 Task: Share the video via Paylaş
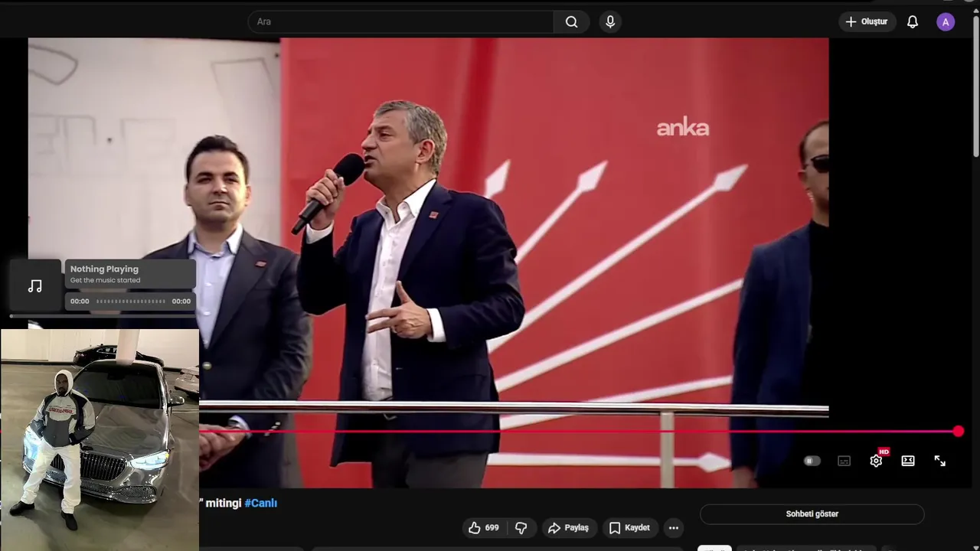coord(568,527)
